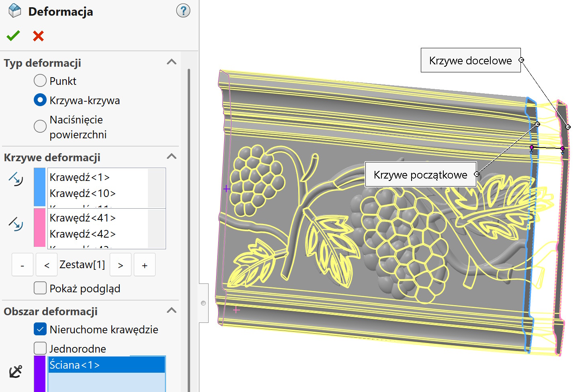584x392 pixels.
Task: Select the Punkt deformation type
Action: click(40, 81)
